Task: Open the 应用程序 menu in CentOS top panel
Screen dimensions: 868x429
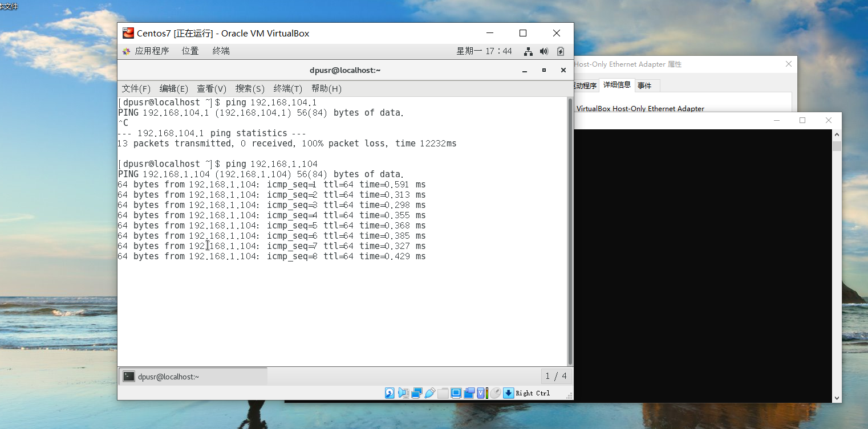Action: (152, 51)
